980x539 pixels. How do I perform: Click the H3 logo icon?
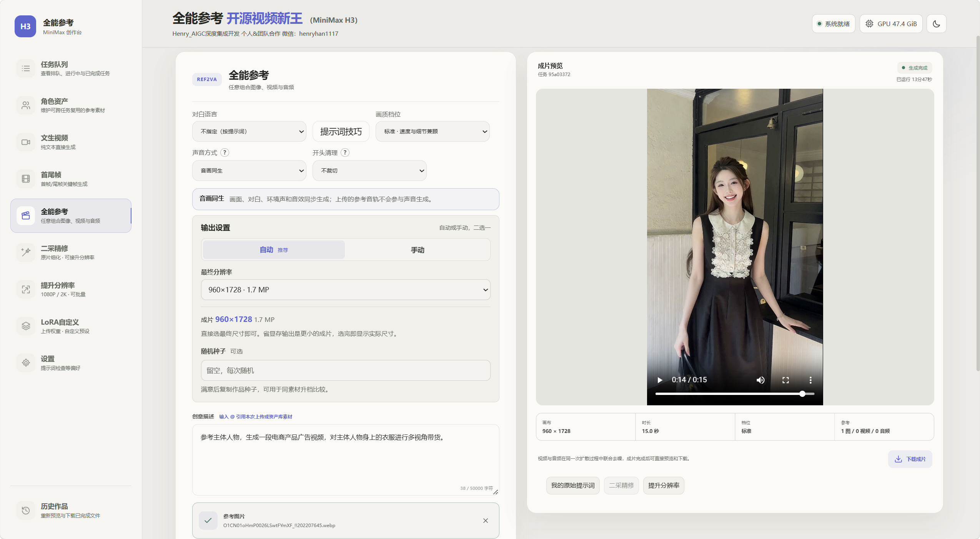[25, 27]
